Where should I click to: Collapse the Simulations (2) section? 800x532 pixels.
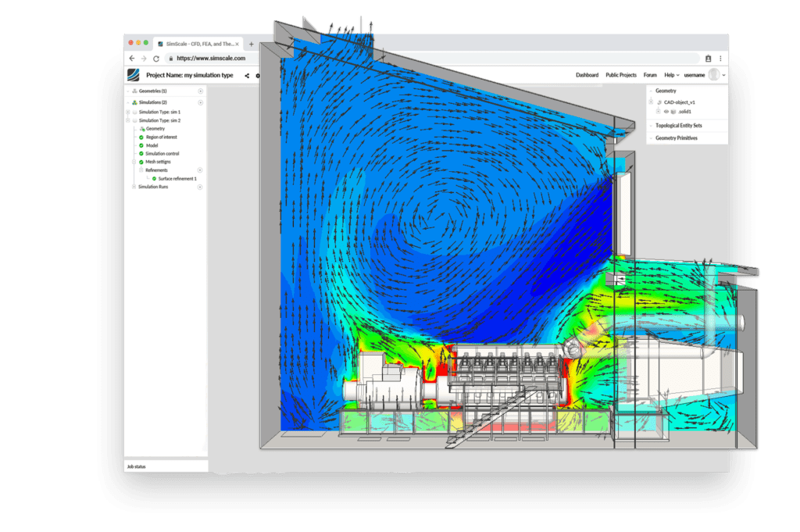point(128,102)
